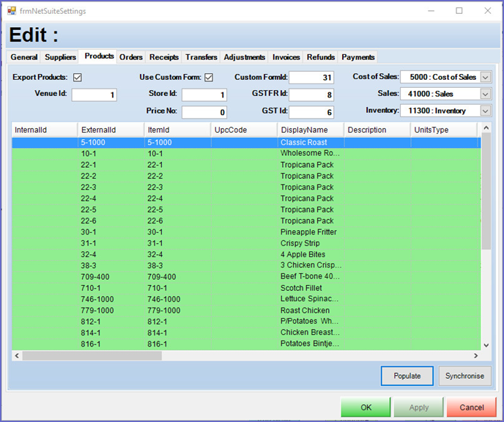Confirm with the green OK button

tap(366, 407)
